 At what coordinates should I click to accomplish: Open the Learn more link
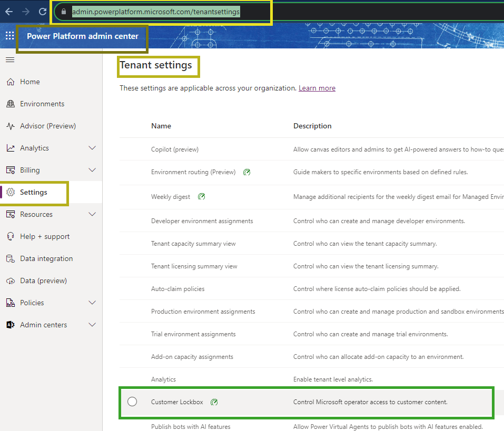click(x=317, y=88)
